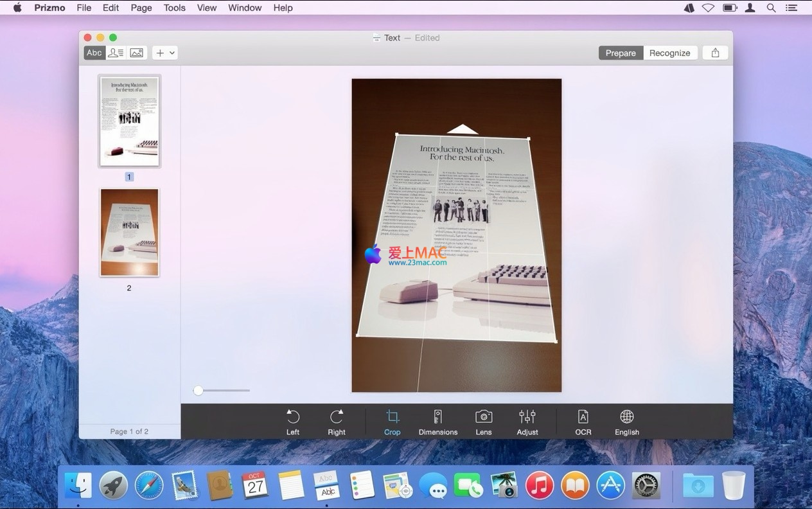812x509 pixels.
Task: Open the Dimensions tool
Action: pos(438,422)
